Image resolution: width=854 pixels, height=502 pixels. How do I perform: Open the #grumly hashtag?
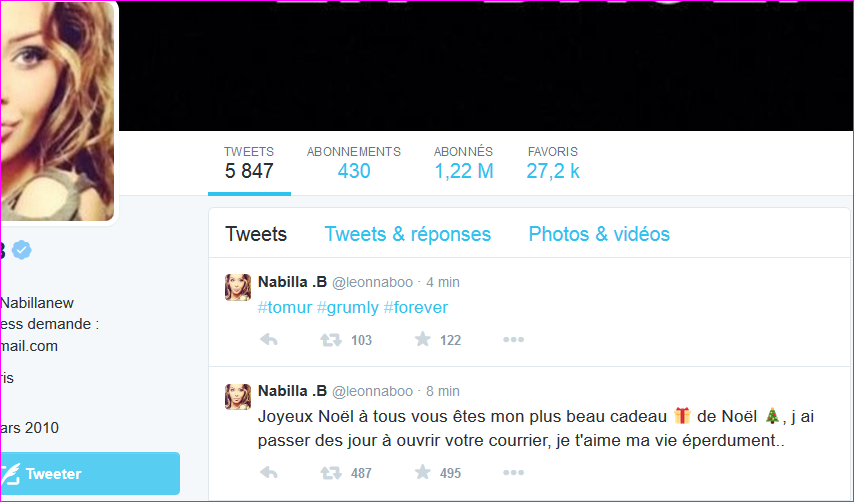point(347,307)
